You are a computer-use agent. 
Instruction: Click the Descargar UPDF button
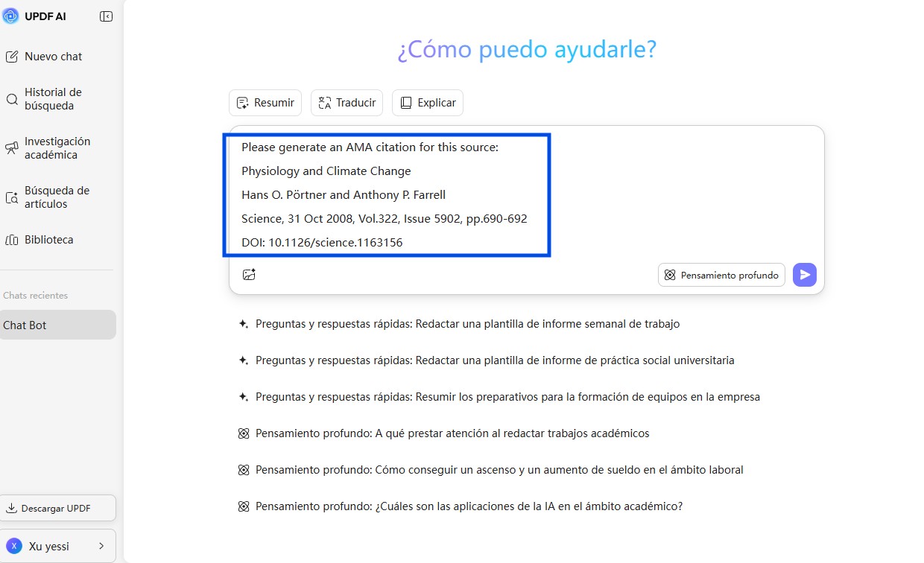coord(58,508)
